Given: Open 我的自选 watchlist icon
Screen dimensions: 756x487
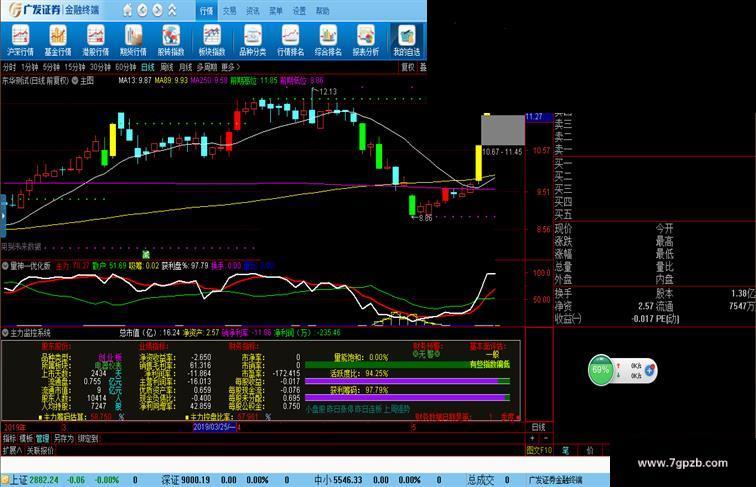Looking at the screenshot, I should pyautogui.click(x=406, y=41).
